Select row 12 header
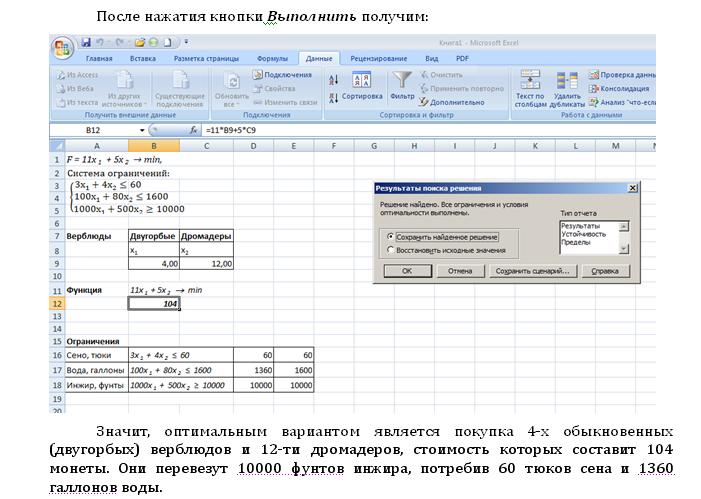This screenshot has width=701, height=499. [x=57, y=304]
